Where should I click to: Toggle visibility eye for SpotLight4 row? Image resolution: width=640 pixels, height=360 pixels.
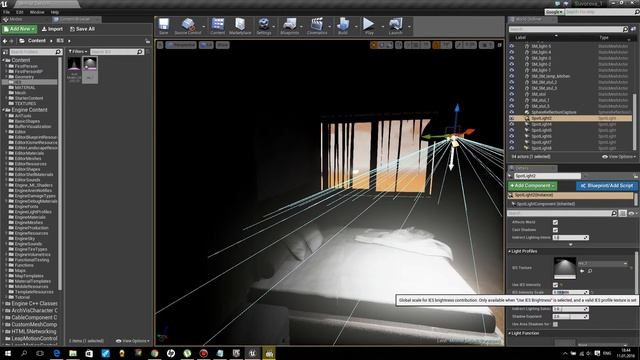(x=511, y=124)
